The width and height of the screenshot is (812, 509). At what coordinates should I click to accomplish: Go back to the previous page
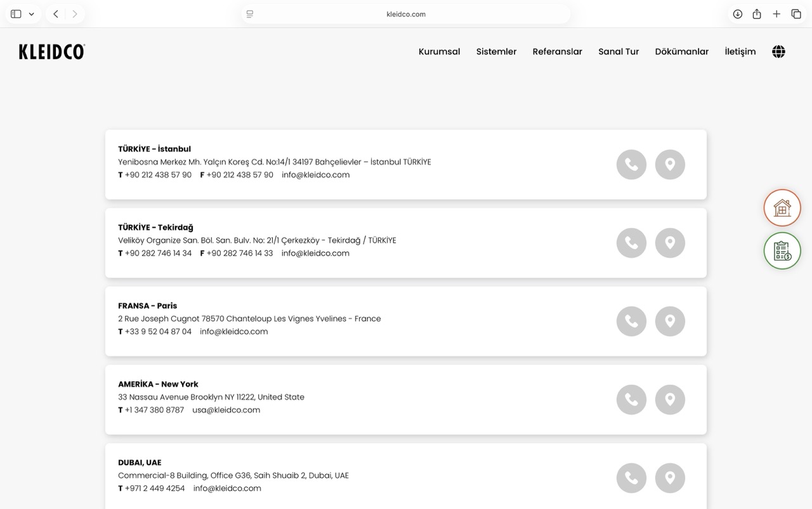click(x=56, y=14)
